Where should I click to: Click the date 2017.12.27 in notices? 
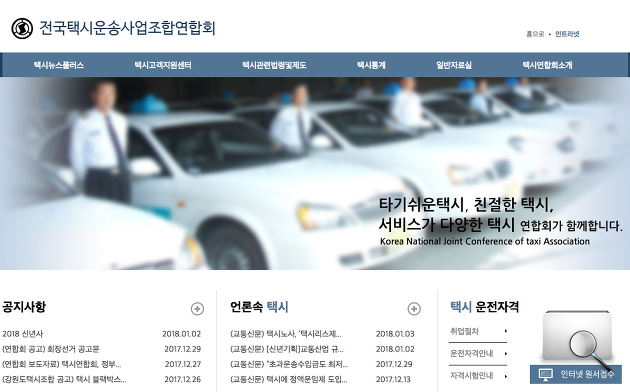point(183,364)
